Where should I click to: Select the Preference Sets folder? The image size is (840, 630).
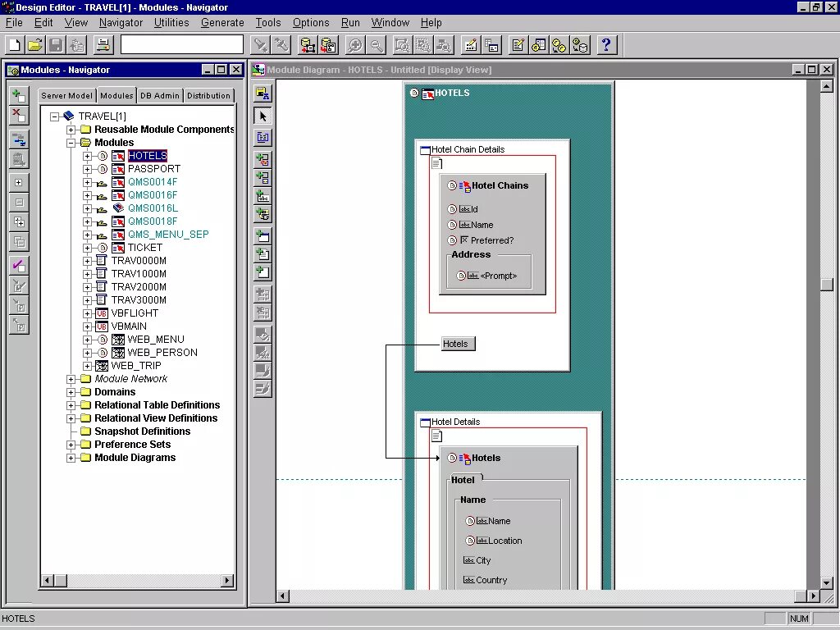click(132, 444)
